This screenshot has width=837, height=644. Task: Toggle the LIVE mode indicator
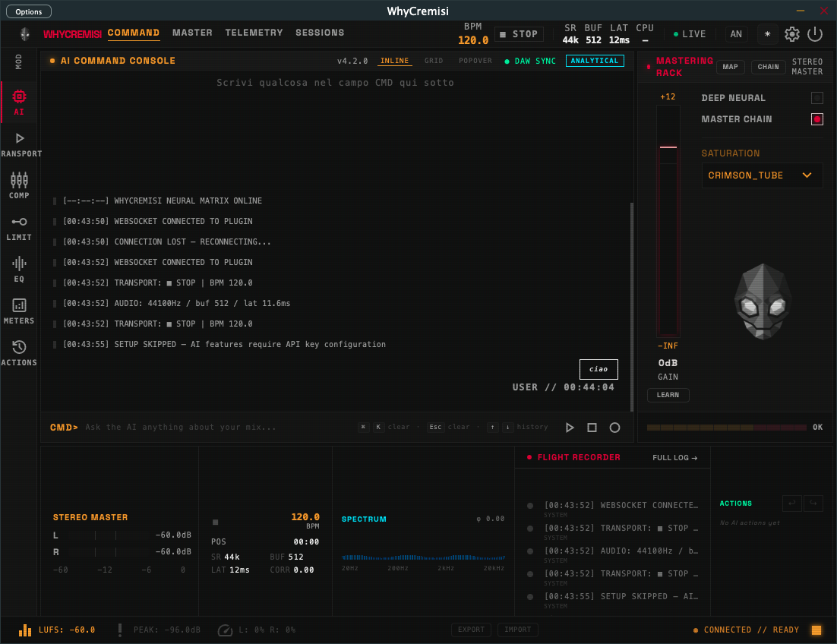[x=689, y=34]
